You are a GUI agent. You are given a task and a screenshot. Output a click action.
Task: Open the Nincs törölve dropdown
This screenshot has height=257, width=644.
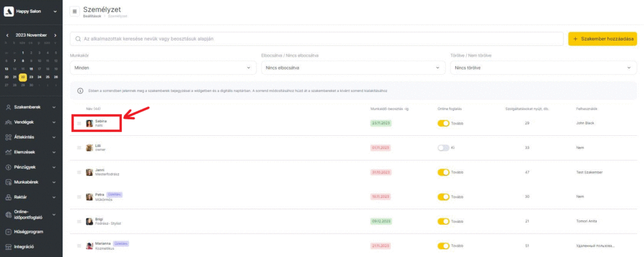pyautogui.click(x=544, y=68)
